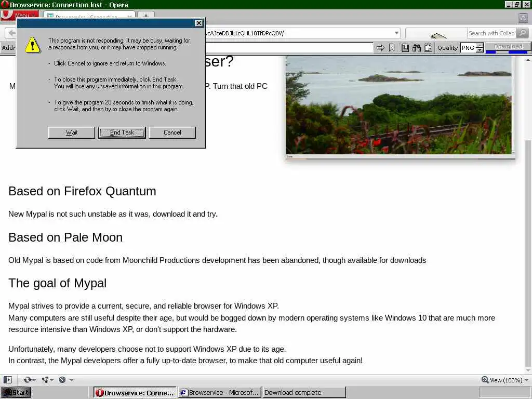Click the Download button
Image resolution: width=532 pixels, height=399 pixels.
508,46
